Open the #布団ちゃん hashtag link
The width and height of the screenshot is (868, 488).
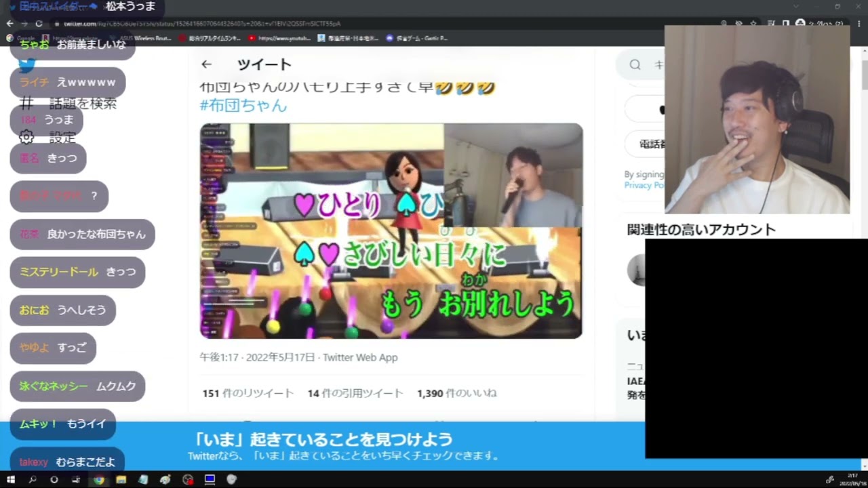click(243, 105)
